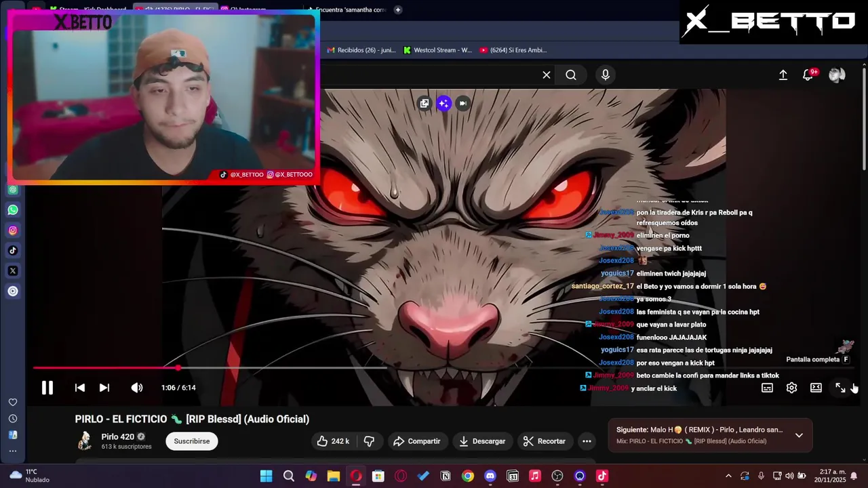Switch the player to theater mode
Viewport: 868px width, 488px height.
click(816, 388)
